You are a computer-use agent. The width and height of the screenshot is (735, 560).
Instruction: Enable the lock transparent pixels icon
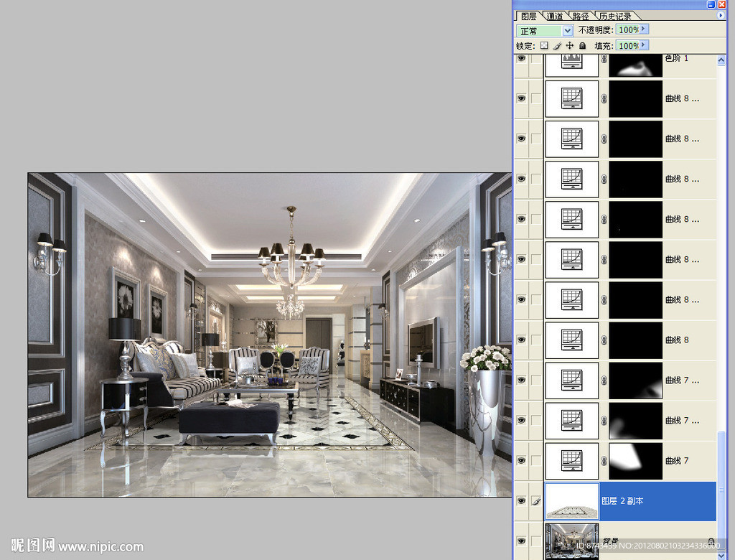coord(544,45)
